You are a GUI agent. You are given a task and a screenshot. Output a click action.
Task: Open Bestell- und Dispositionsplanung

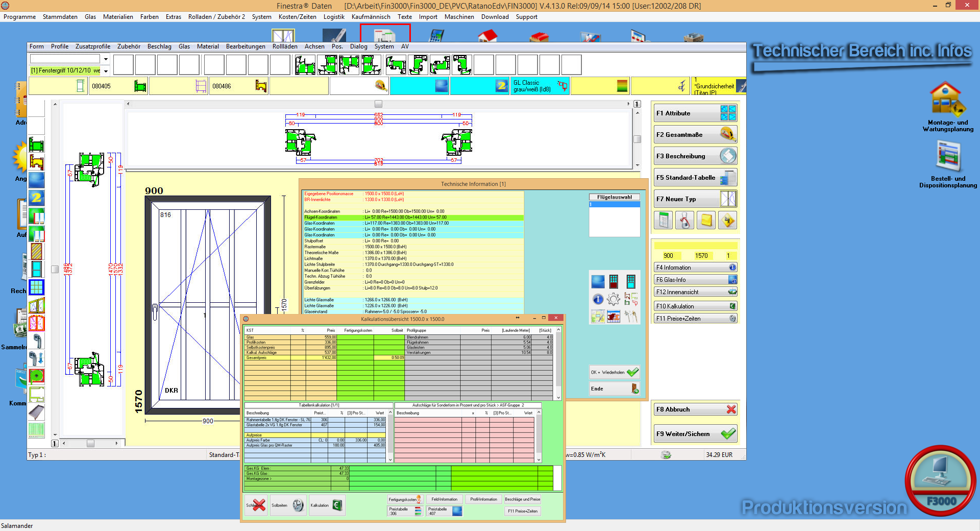tap(948, 164)
